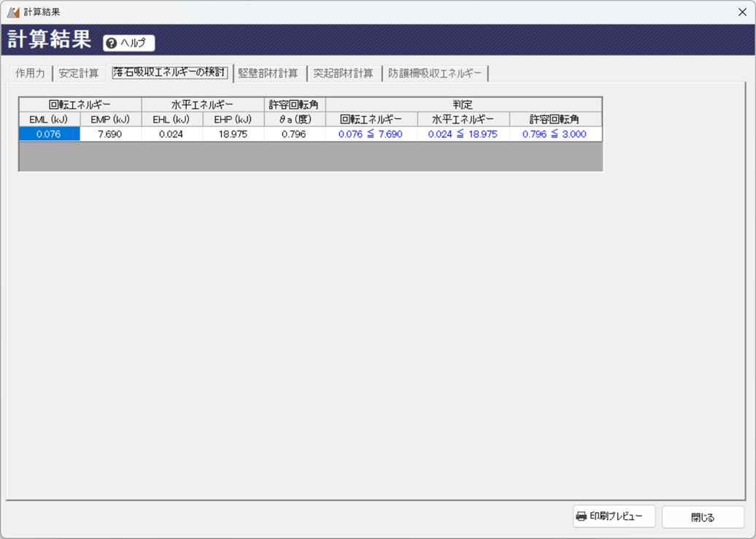Switch to 防護柵吸収エネルギー tab
756x539 pixels.
click(x=435, y=73)
